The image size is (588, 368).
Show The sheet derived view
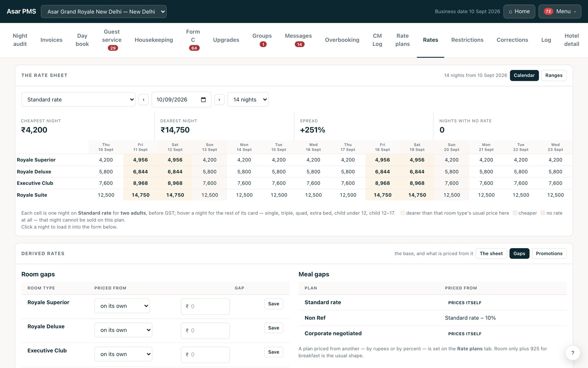pos(491,254)
